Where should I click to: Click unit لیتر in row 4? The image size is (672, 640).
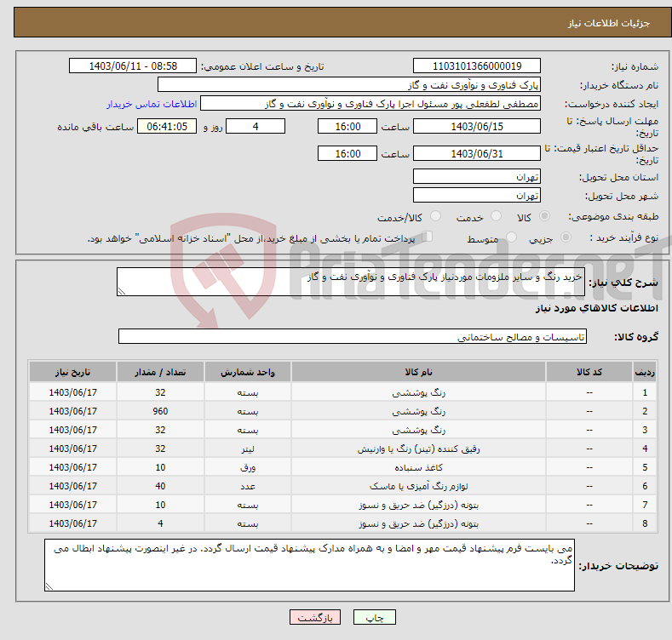click(248, 449)
